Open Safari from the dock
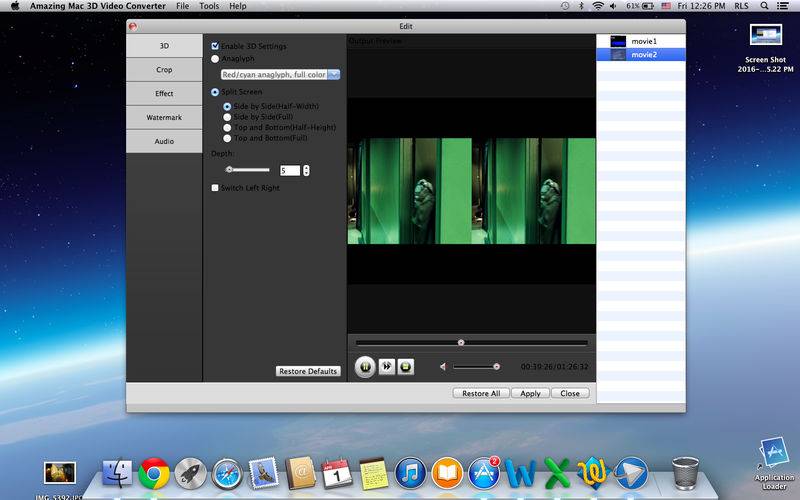 coord(227,474)
